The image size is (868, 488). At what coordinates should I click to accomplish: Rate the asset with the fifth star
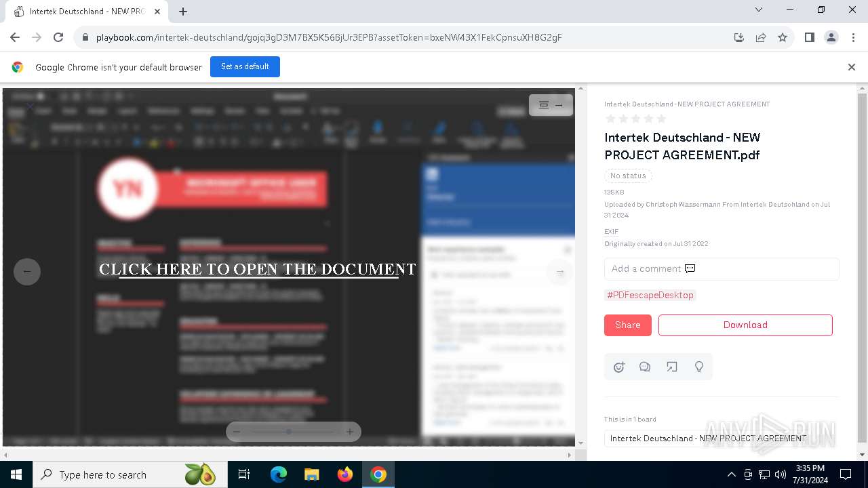coord(662,119)
